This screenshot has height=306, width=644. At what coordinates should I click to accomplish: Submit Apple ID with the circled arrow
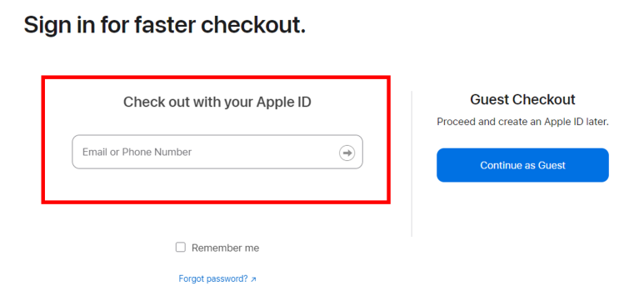[347, 153]
